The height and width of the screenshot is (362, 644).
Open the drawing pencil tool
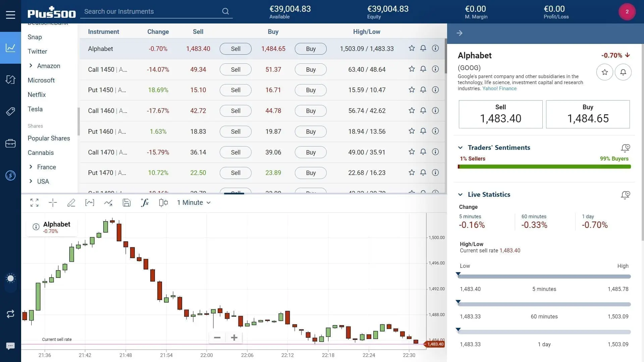pos(71,202)
